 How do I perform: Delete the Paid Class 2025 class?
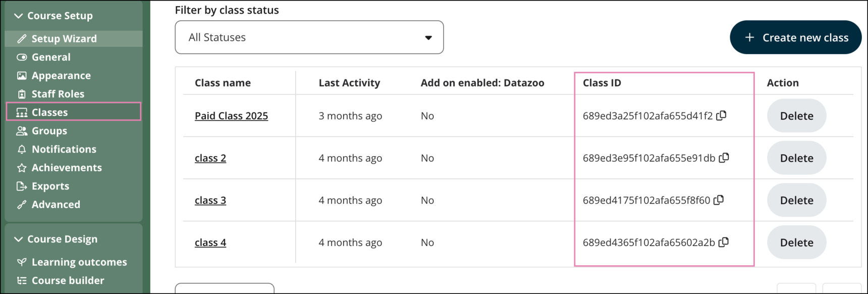796,116
